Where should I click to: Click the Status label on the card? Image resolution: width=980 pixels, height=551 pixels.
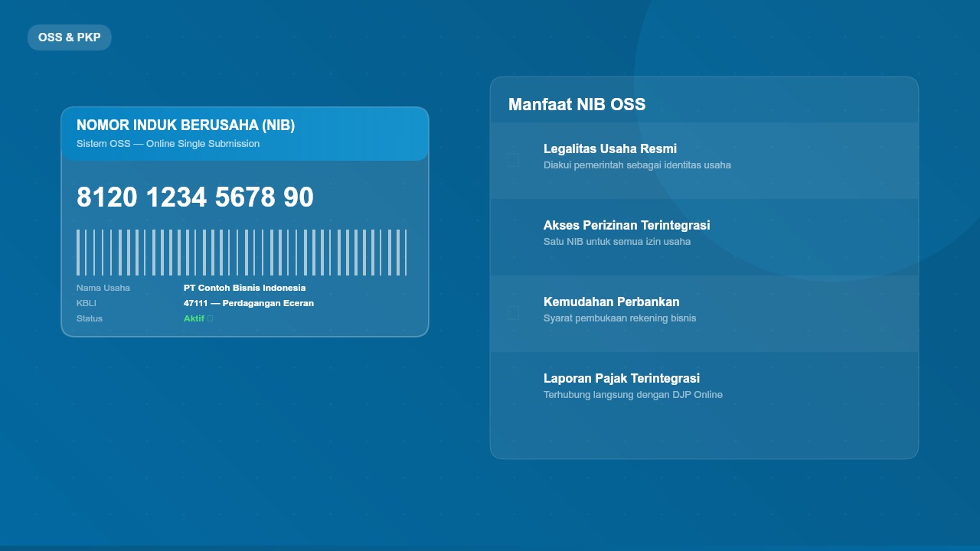point(90,319)
